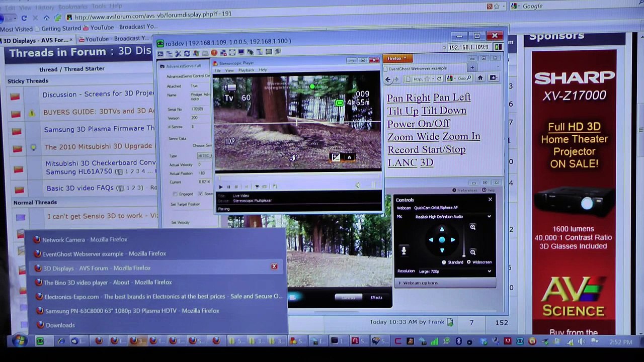
Task: Tilt webcam up with the up arrow
Action: [442, 229]
